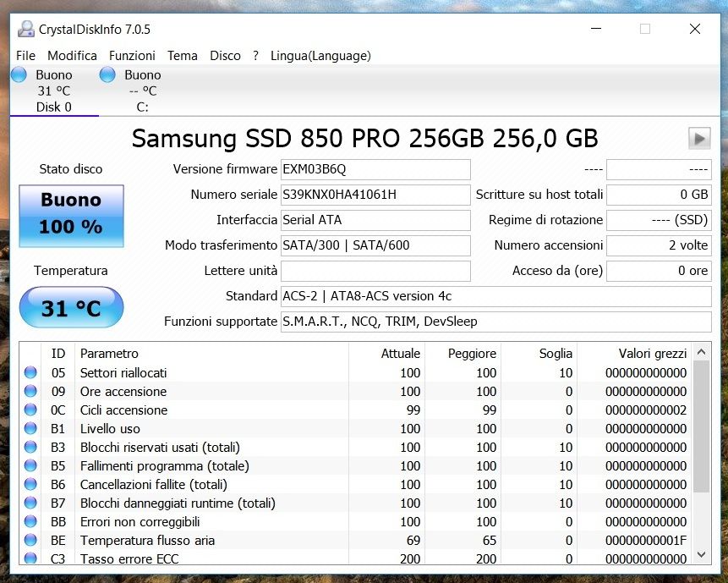
Task: Click status orb for Temperatura flusso aria
Action: (x=31, y=540)
